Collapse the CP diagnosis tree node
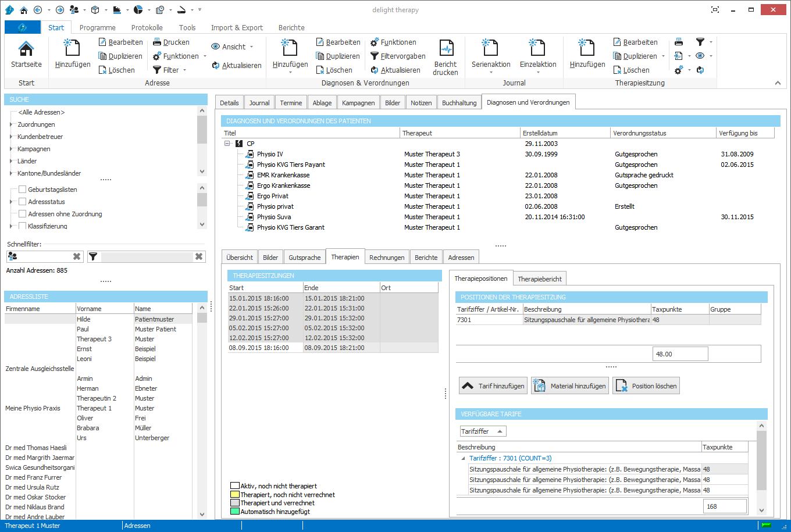Screen dimensions: 791x532 [x=227, y=144]
